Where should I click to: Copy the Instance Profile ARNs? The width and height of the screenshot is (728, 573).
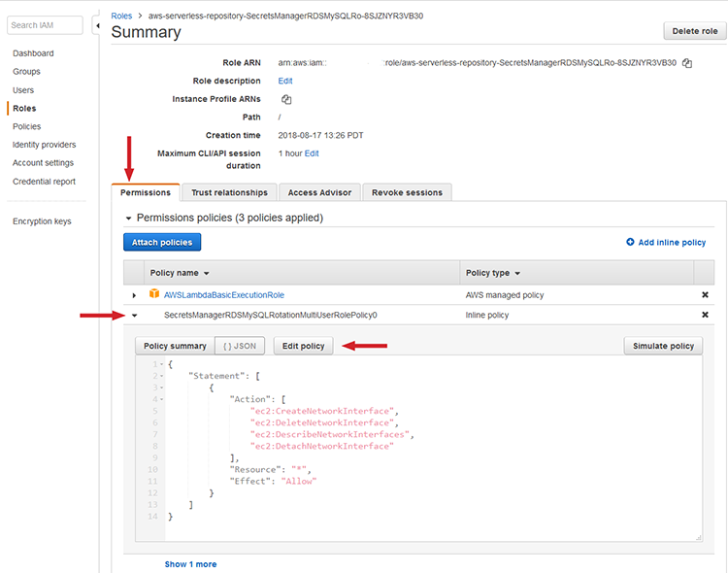(x=286, y=99)
